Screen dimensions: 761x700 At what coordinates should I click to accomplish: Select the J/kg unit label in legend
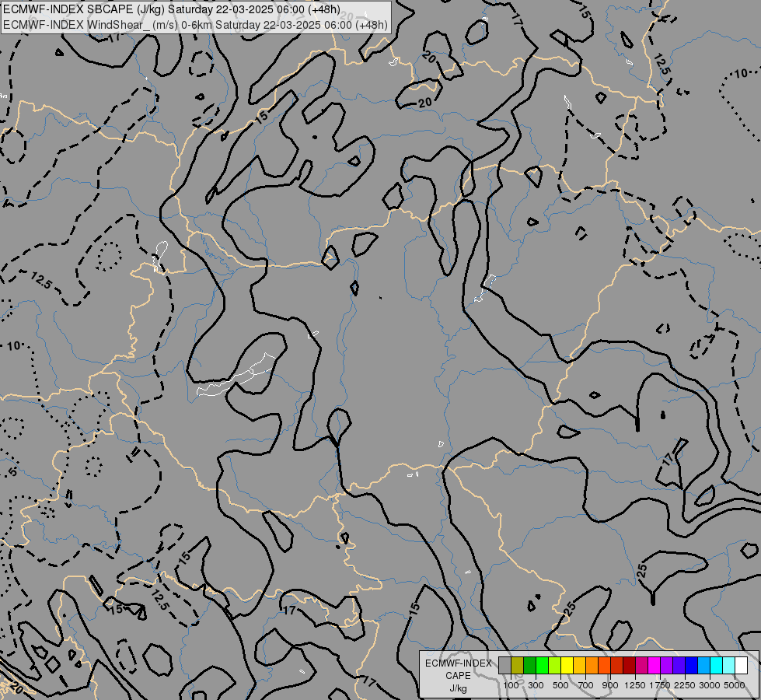point(458,688)
